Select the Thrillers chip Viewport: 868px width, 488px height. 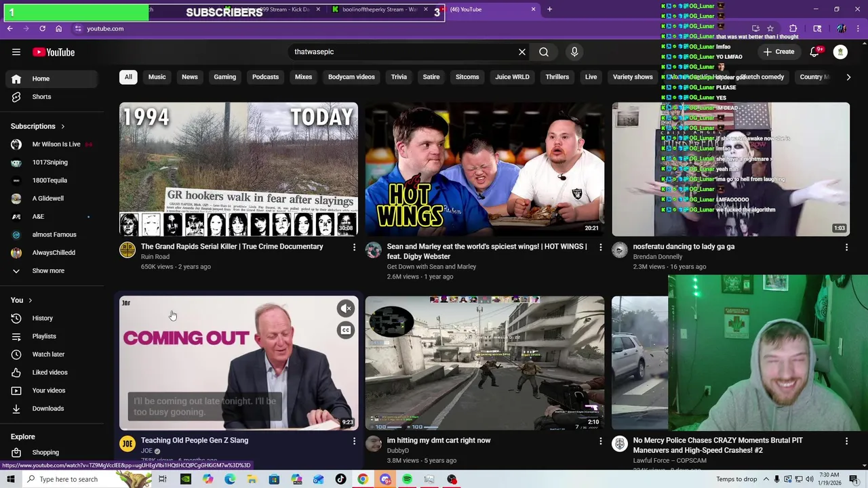pyautogui.click(x=557, y=77)
